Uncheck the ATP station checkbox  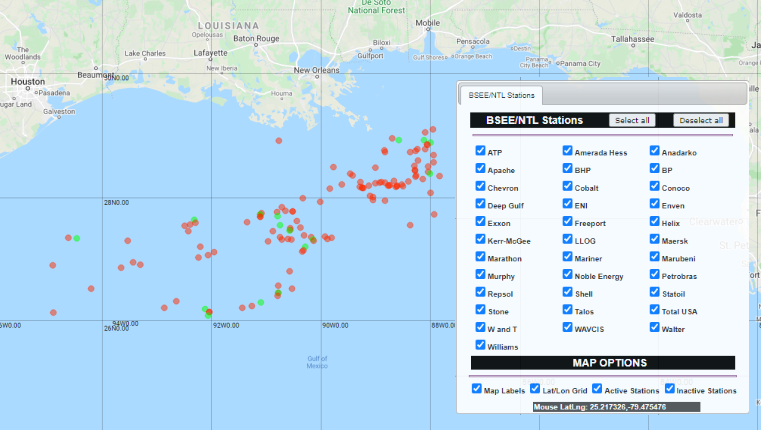point(480,150)
